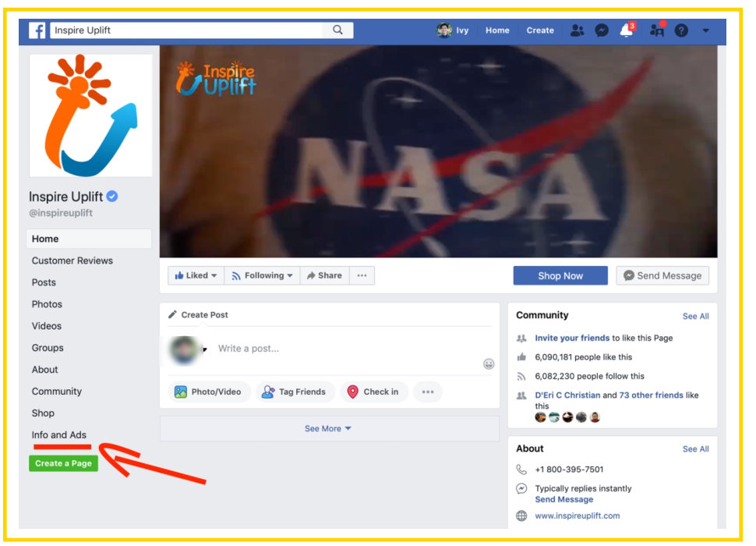Image resolution: width=756 pixels, height=546 pixels.
Task: Click the pencil icon next to Create Post
Action: pos(172,314)
